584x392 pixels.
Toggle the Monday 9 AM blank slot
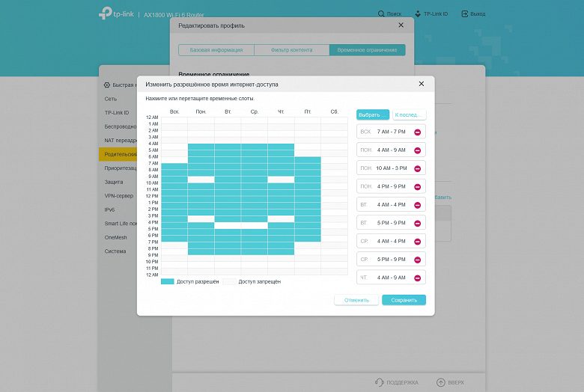[201, 180]
